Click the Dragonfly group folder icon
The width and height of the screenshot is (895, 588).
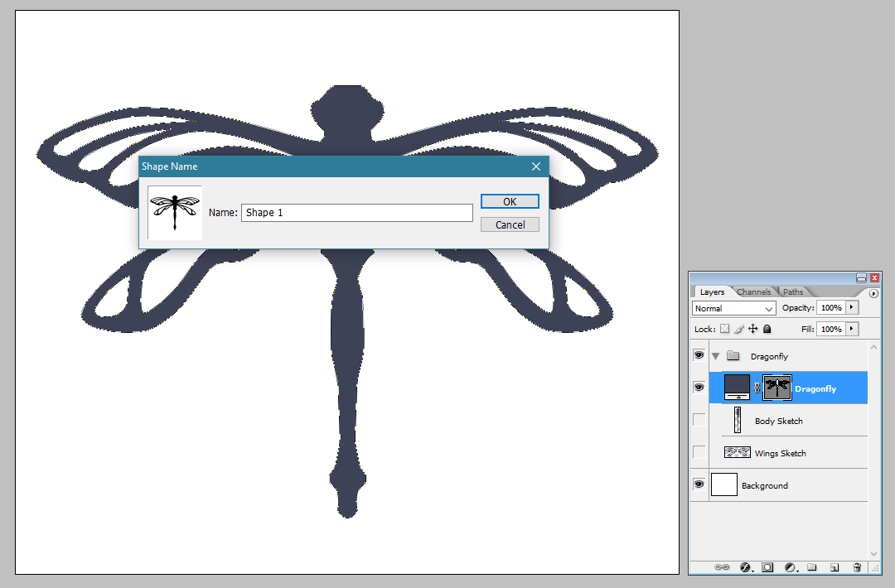[x=733, y=356]
